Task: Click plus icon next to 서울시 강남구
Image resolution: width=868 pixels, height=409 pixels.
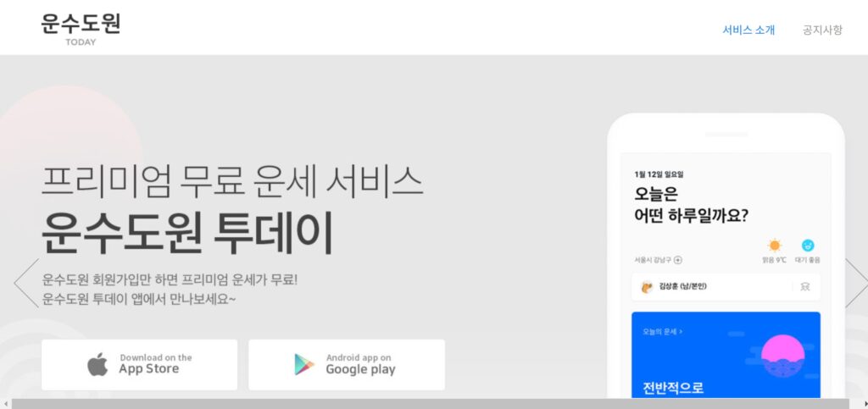Action: click(678, 260)
